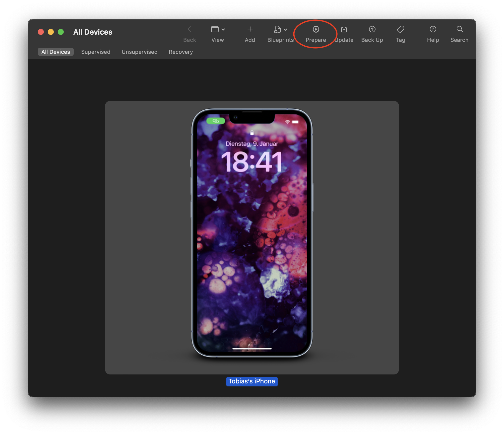Open the Blueprints dropdown chevron

coord(285,29)
